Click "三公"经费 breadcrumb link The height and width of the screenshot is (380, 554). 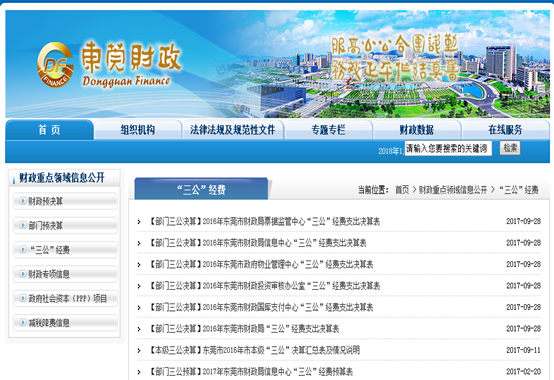tap(519, 190)
